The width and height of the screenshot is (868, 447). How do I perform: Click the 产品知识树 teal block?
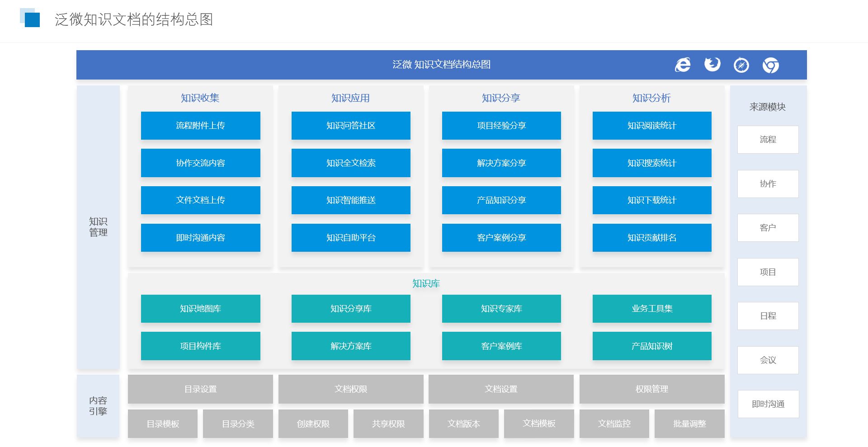pos(651,346)
